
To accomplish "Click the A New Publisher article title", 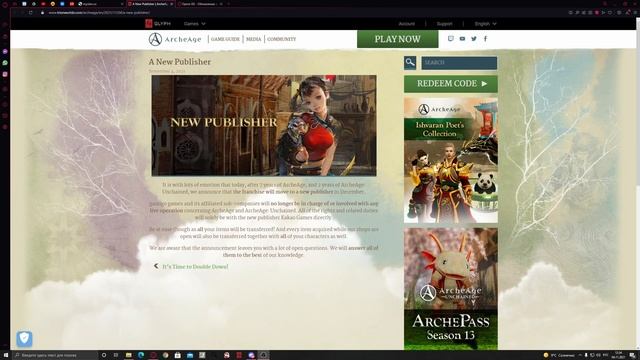I will [180, 62].
